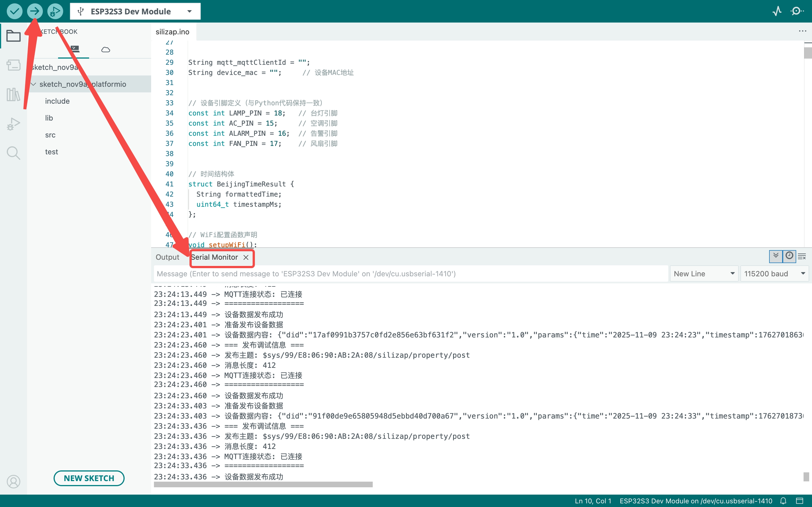Verify the sketch with the checkmark icon
812x507 pixels.
click(x=14, y=11)
